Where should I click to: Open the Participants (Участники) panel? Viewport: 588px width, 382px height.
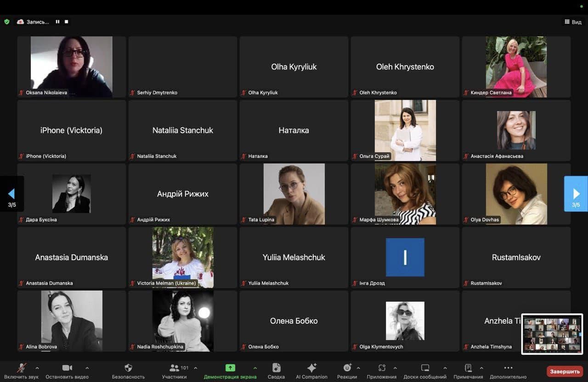(x=175, y=368)
